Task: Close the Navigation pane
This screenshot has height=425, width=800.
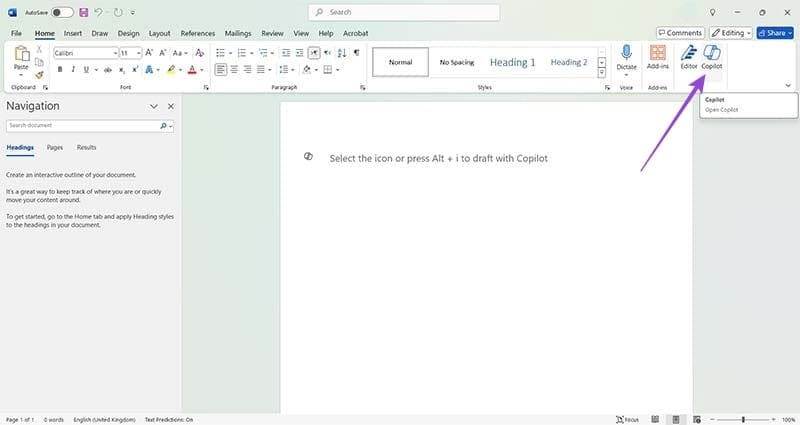Action: (171, 106)
